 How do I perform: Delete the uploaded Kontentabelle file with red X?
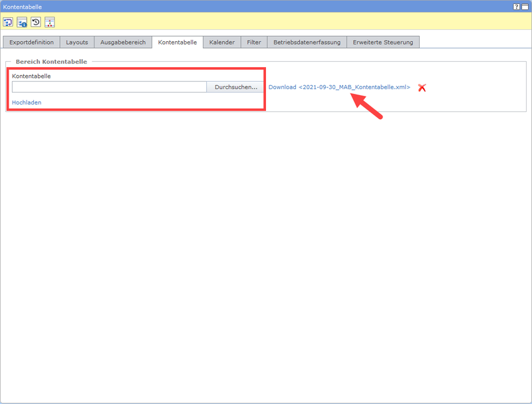[422, 88]
